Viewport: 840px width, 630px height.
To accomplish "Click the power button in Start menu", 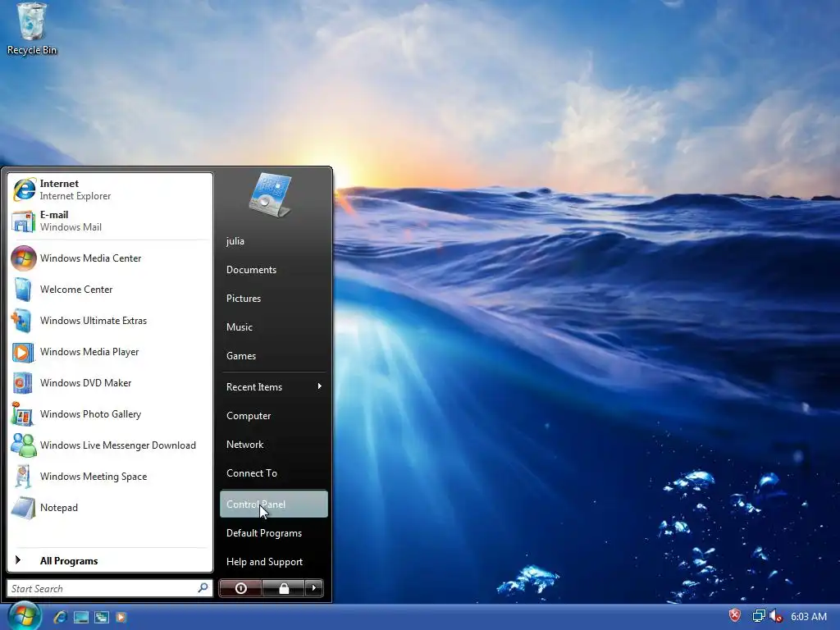I will click(x=240, y=588).
